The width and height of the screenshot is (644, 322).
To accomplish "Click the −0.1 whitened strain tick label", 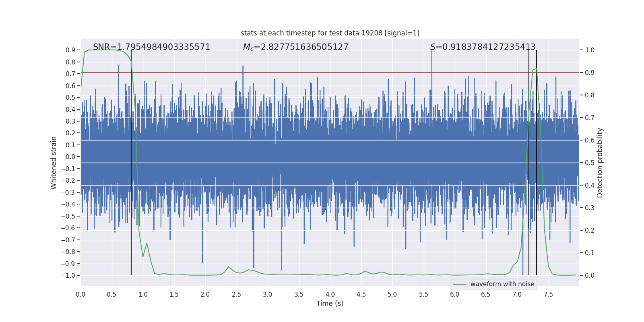I will coord(68,169).
